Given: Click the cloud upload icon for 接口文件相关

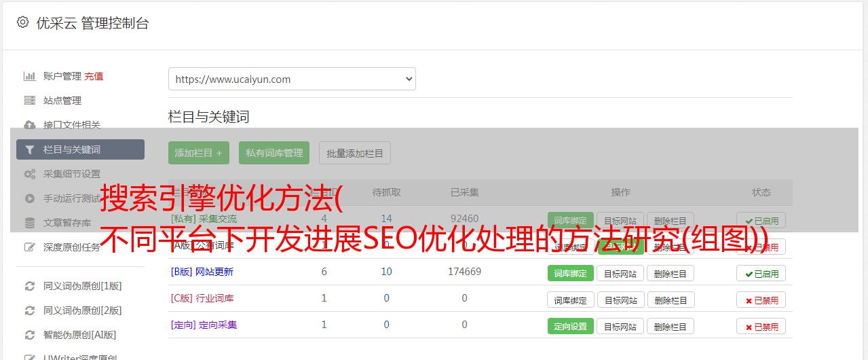Looking at the screenshot, I should (x=29, y=125).
